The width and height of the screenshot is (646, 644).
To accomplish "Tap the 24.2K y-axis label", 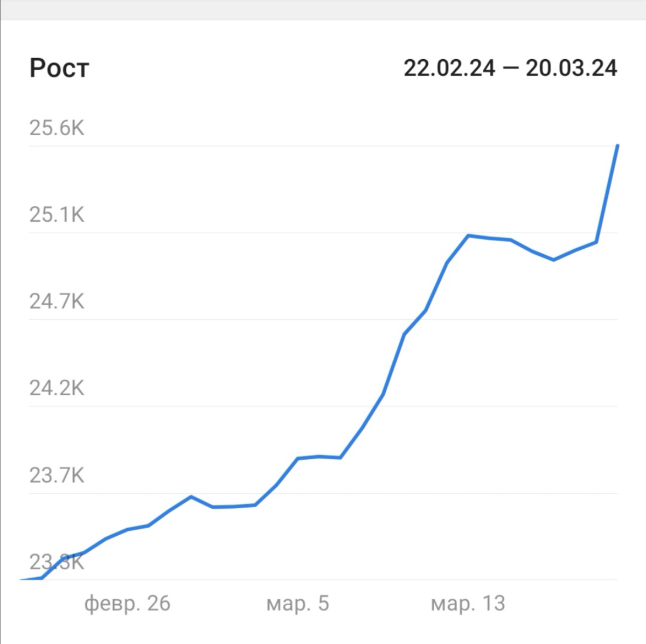I will [57, 388].
